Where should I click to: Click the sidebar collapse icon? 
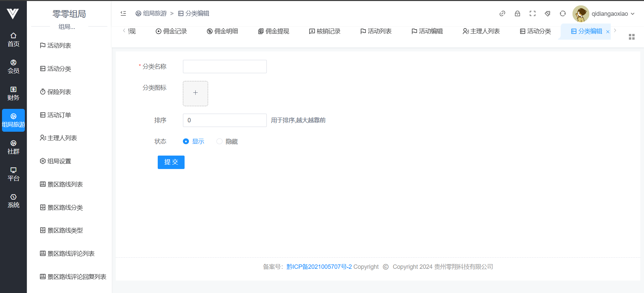pos(123,13)
